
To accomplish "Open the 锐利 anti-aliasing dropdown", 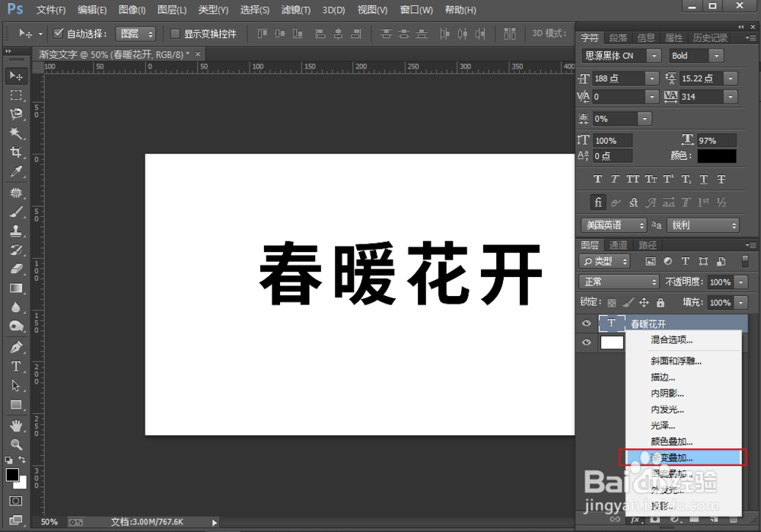I will point(702,225).
